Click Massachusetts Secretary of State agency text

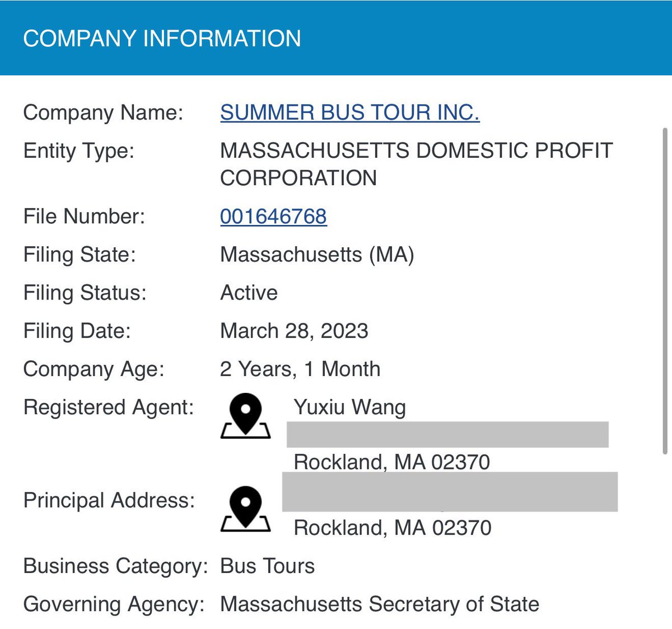380,604
